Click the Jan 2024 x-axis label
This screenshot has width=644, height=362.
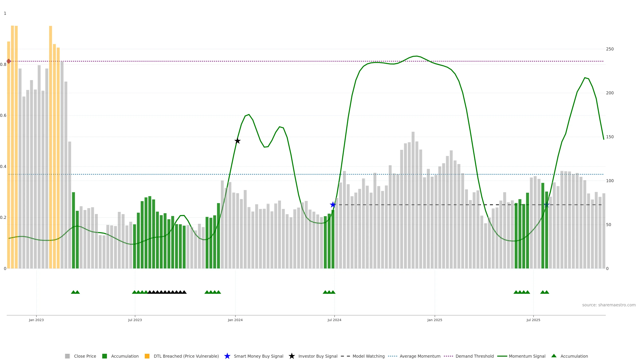[x=235, y=320]
